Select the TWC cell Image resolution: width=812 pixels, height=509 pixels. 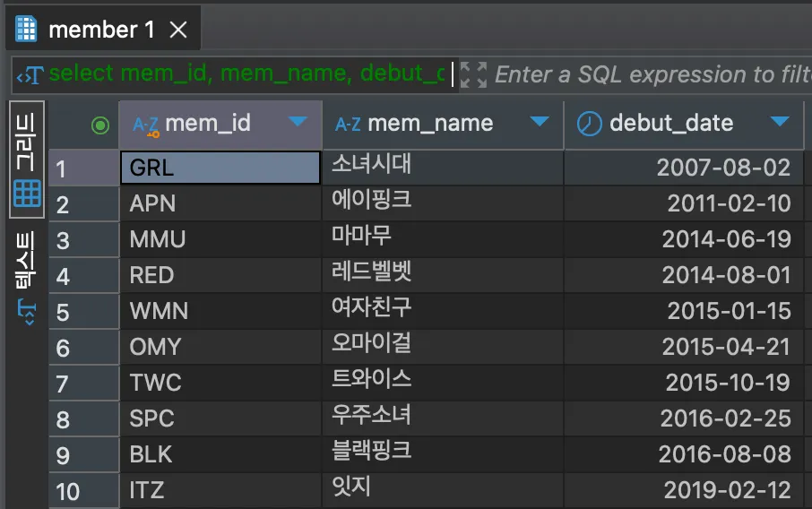pos(220,384)
